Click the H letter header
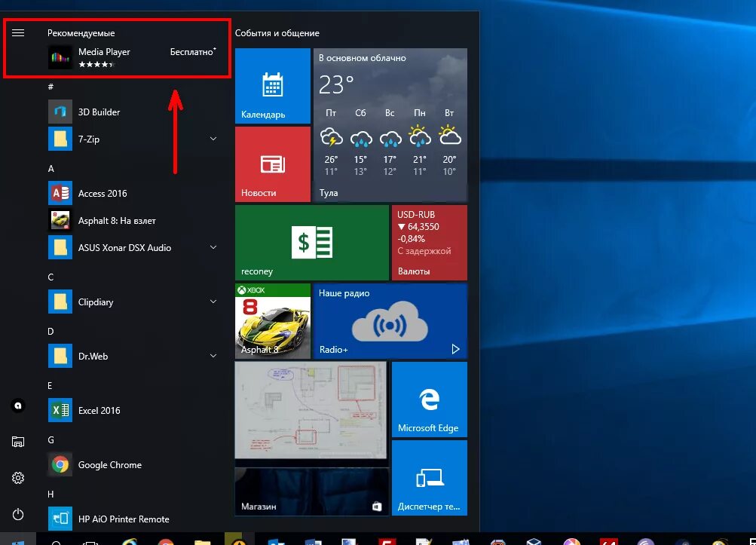Viewport: 756px width, 545px height. click(x=51, y=494)
